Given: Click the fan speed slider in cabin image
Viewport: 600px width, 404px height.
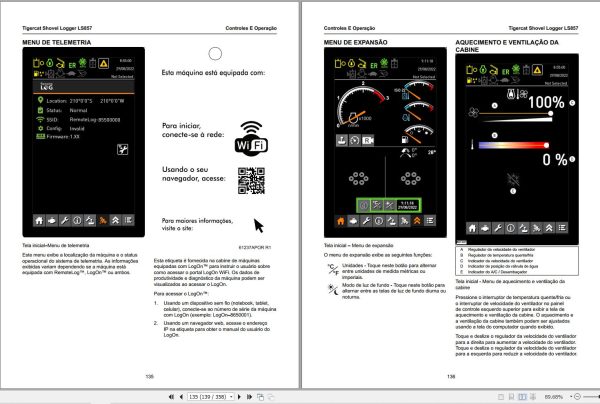Looking at the screenshot, I should (x=515, y=114).
